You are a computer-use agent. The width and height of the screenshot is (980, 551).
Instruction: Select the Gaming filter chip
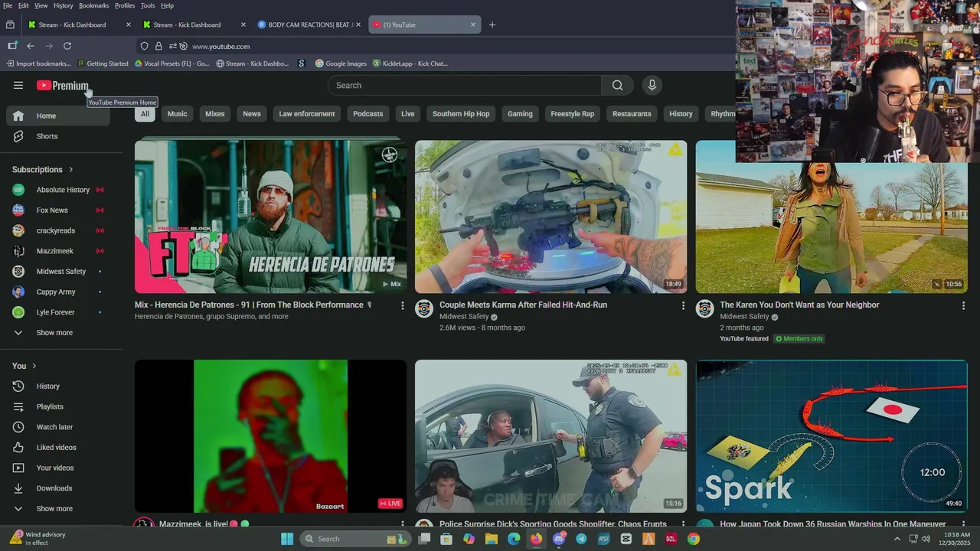click(520, 114)
